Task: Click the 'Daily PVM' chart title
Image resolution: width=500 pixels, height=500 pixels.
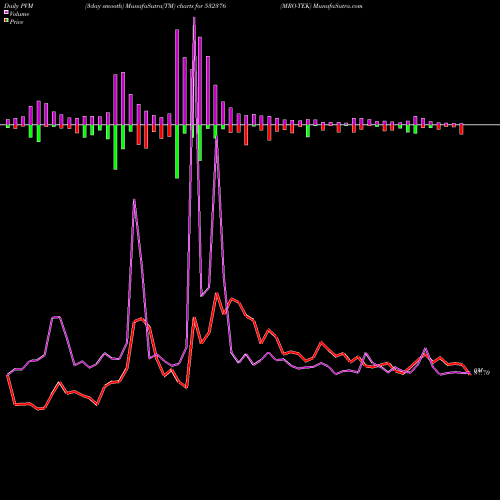Action: (x=19, y=6)
